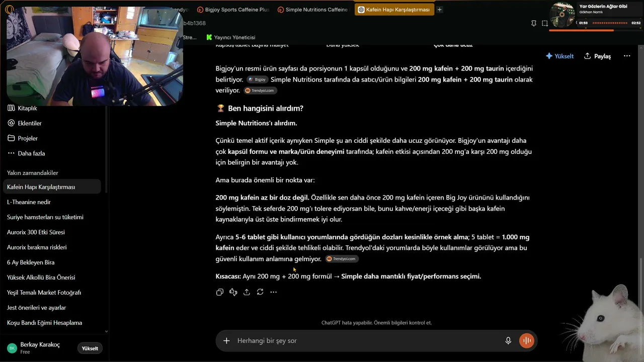644x362 pixels.
Task: Launch voice mode with the orange button
Action: pyautogui.click(x=527, y=341)
